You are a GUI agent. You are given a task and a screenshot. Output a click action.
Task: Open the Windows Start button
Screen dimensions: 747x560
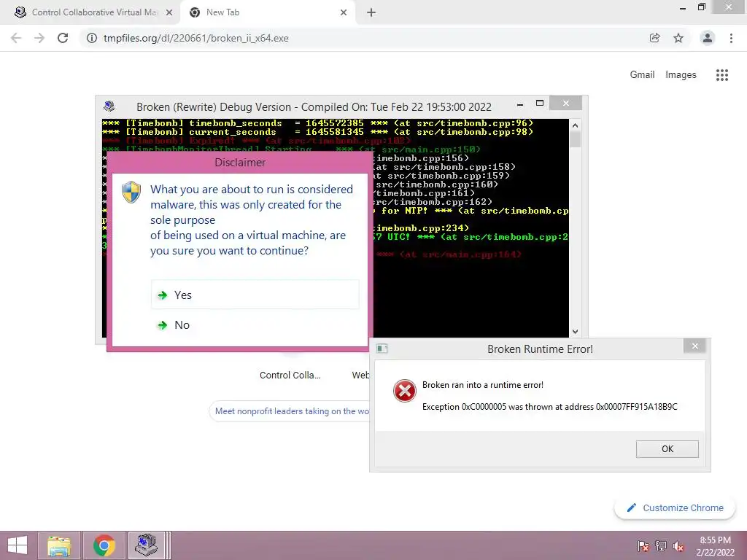pos(18,545)
